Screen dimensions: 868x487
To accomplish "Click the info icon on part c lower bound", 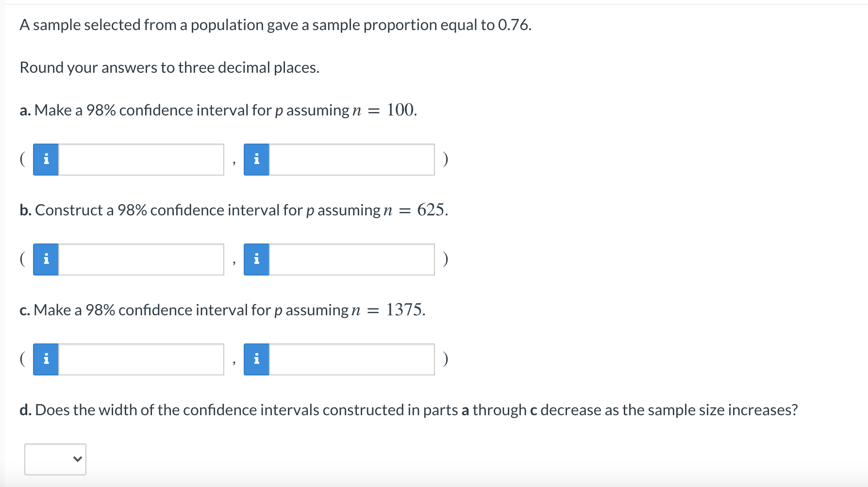I will click(x=45, y=359).
